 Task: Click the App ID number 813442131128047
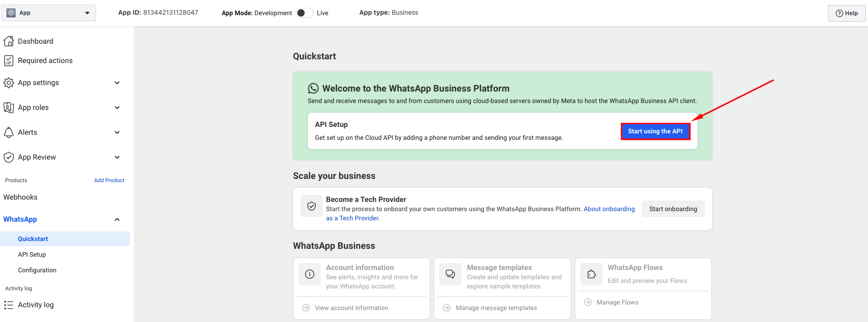pos(170,12)
